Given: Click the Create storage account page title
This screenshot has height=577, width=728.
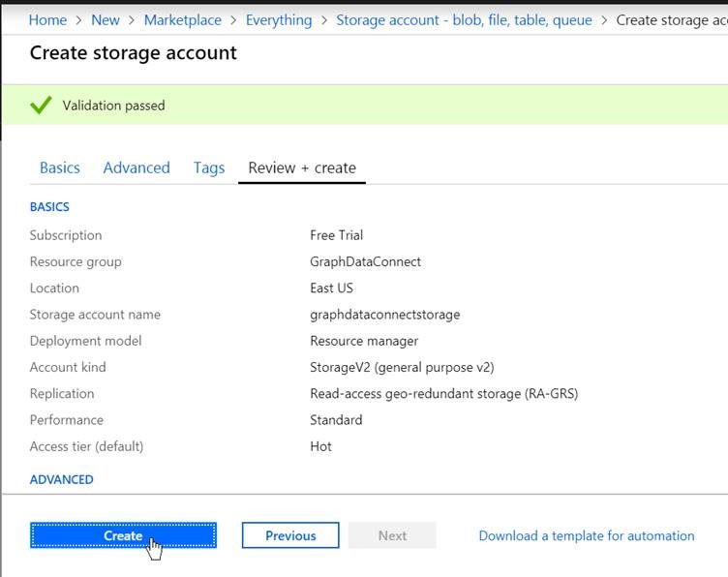Looking at the screenshot, I should [134, 53].
